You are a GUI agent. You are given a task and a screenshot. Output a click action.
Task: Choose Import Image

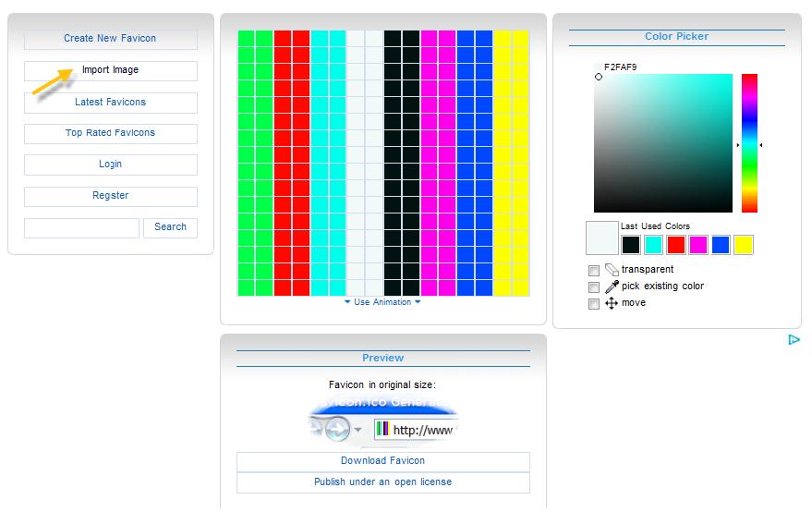[x=110, y=70]
